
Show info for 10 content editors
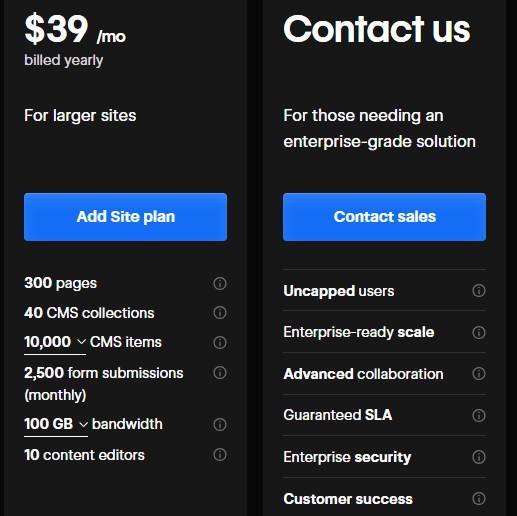click(220, 454)
